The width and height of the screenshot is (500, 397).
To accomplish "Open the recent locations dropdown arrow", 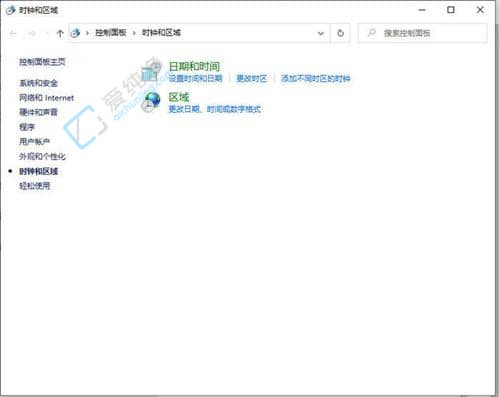I will point(46,33).
